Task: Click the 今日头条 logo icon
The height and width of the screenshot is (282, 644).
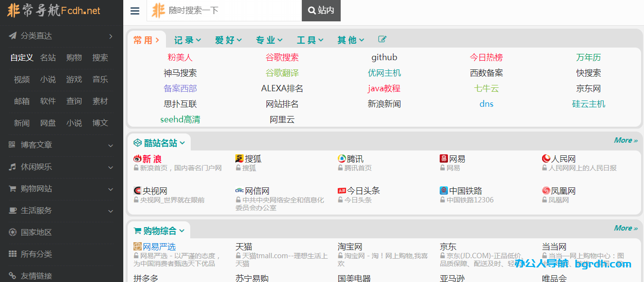Action: [x=342, y=191]
